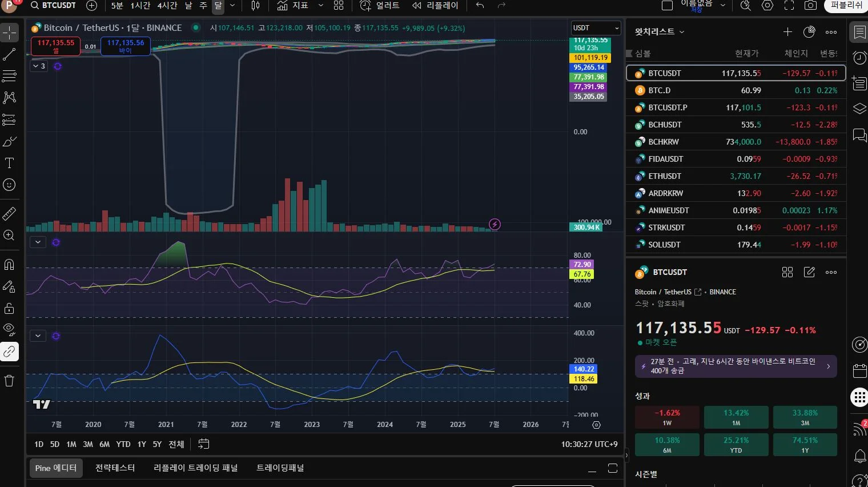Collapse the bottom oscillator pane legend
The width and height of the screenshot is (868, 487).
click(38, 336)
